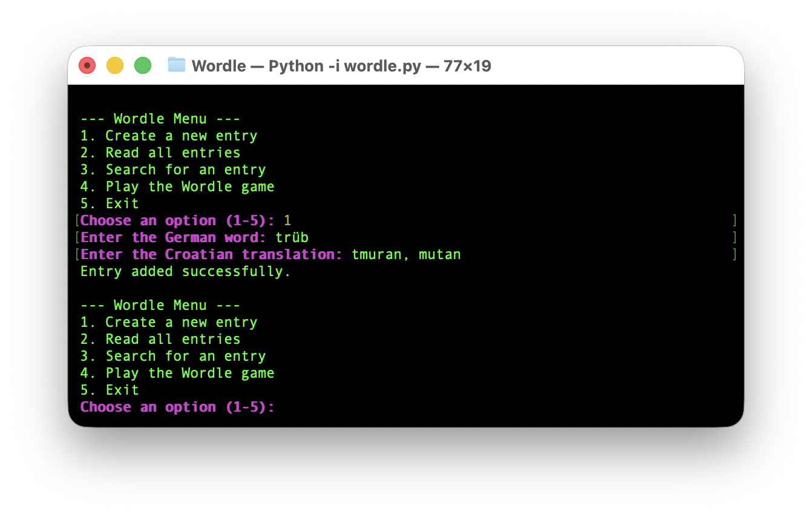
Task: Click the first '--- Wordle Menu ---' header
Action: click(160, 119)
